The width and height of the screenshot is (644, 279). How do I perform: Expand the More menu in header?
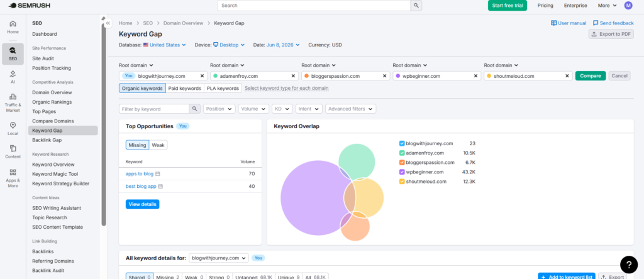tap(608, 5)
